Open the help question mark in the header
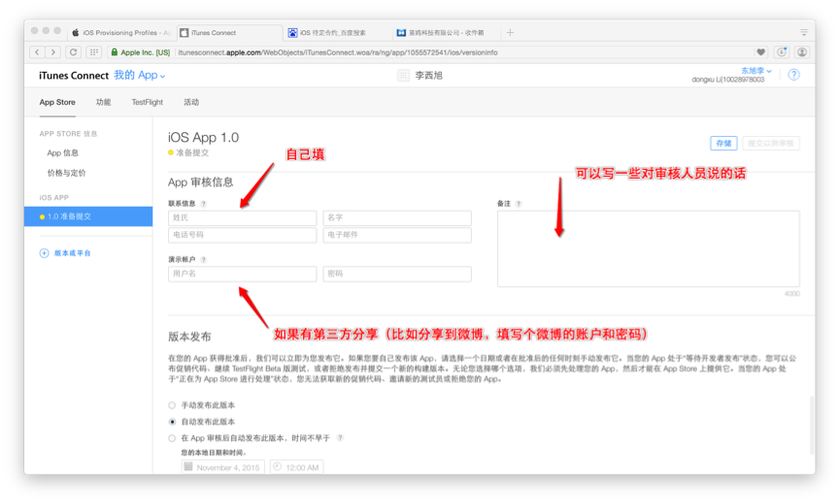 click(794, 75)
